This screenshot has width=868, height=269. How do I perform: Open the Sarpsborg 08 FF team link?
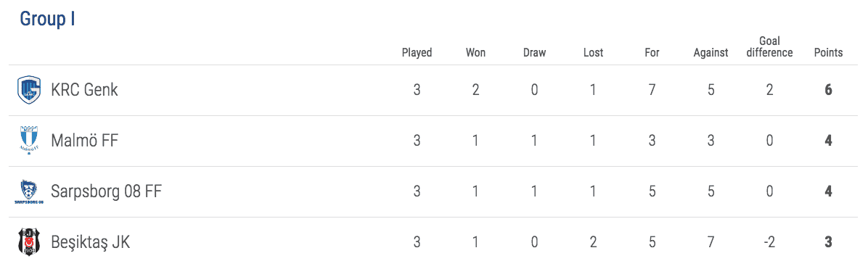coord(106,191)
